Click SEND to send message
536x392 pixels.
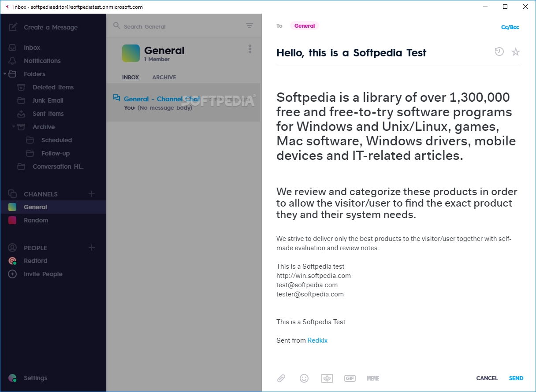(516, 378)
